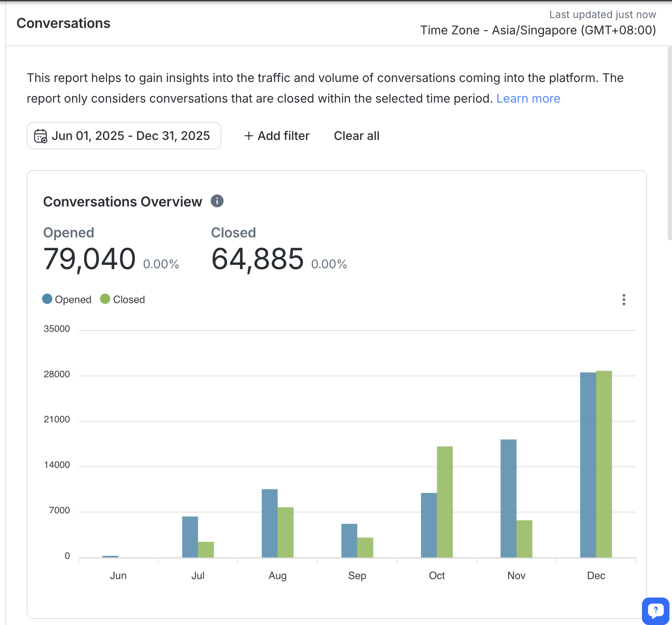Toggle the Opened series in legend

(x=73, y=300)
